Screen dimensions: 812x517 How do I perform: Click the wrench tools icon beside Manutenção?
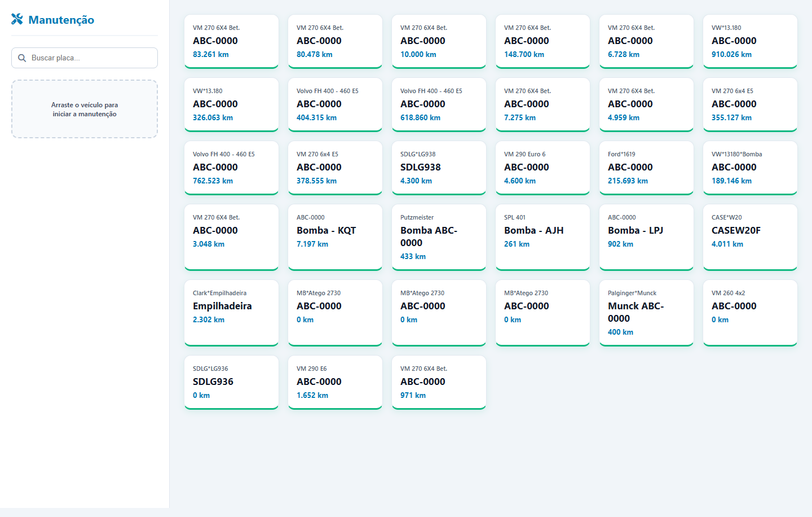[17, 20]
